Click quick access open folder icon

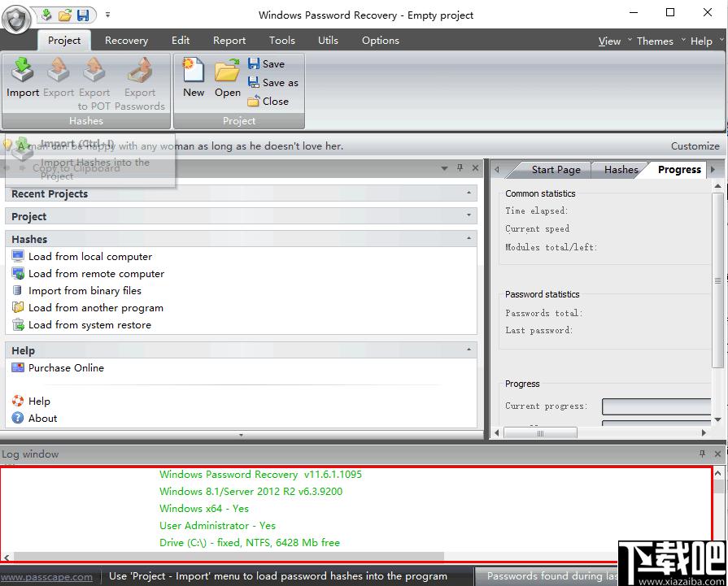click(x=65, y=15)
